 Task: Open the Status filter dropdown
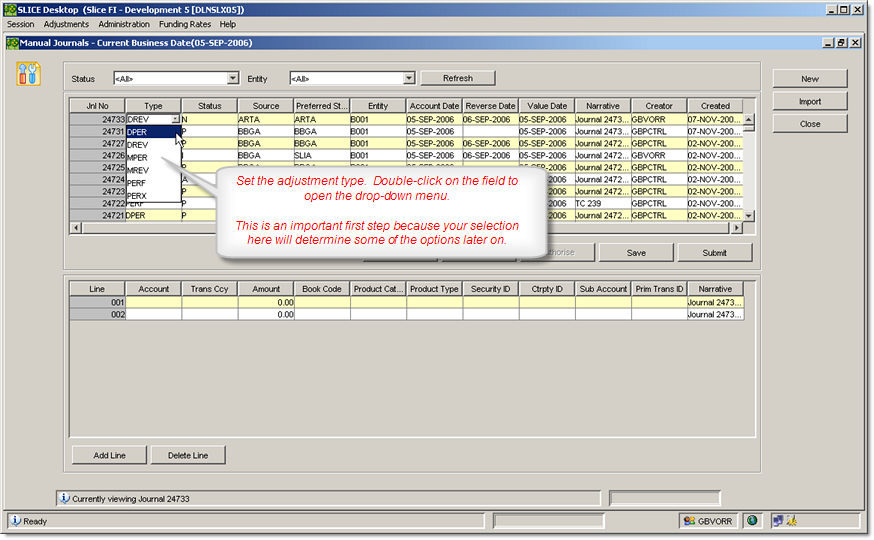point(233,78)
